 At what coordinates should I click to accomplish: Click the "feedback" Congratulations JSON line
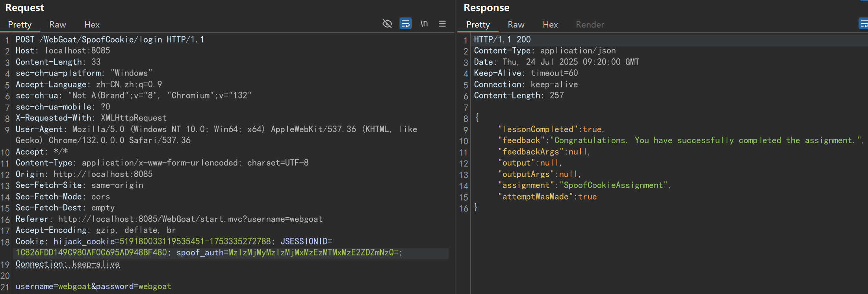[x=681, y=140]
